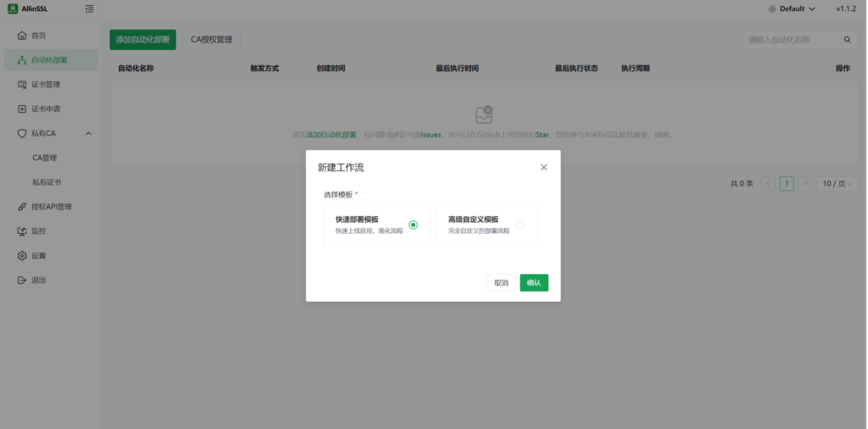Viewport: 868px width, 429px height.
Task: Click the CA授权管理 button
Action: tap(211, 40)
